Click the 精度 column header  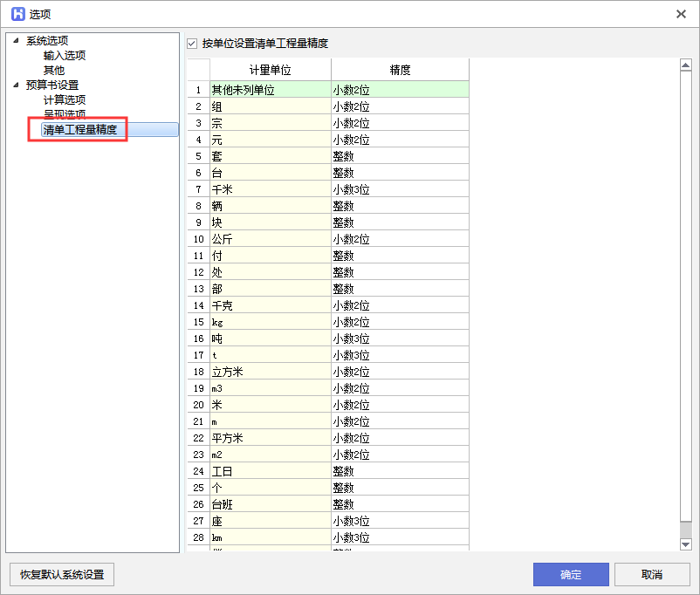[400, 69]
